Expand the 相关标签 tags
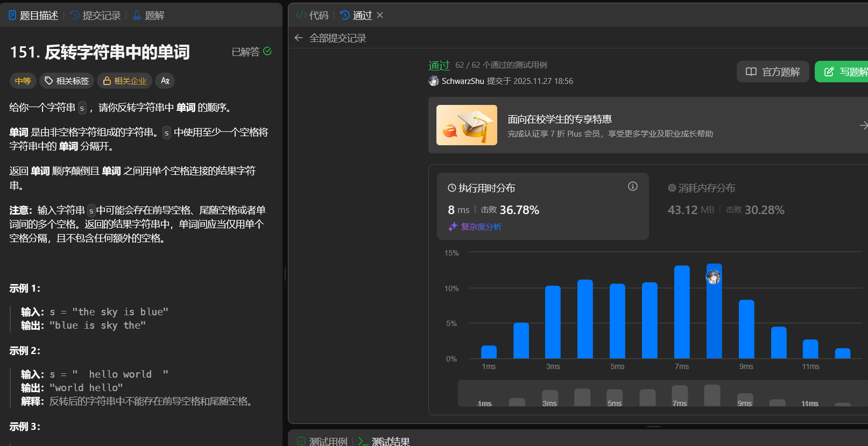 click(67, 81)
